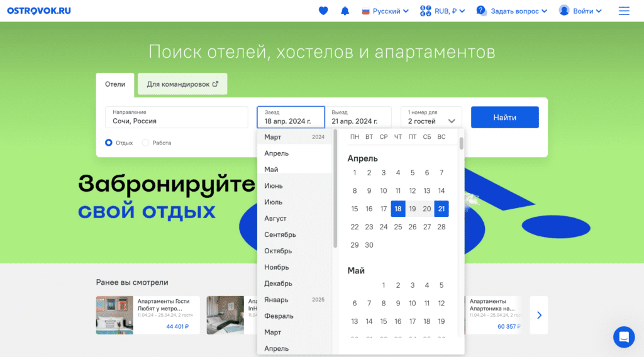Jump to Январь 2025 in month list
Screen dimensions: 644x357
coord(294,300)
